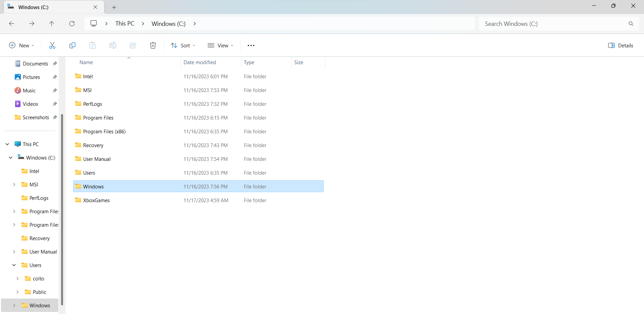Toggle the Details pane
The image size is (644, 314).
click(621, 45)
